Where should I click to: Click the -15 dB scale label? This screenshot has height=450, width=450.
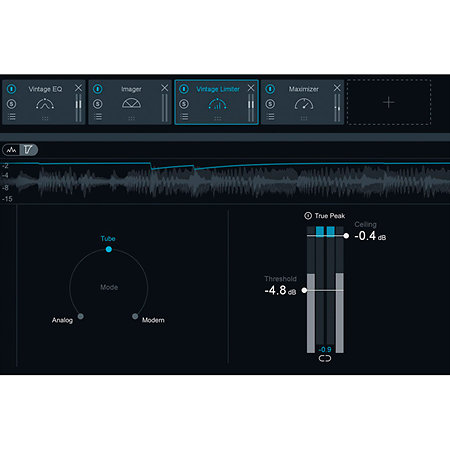point(7,199)
